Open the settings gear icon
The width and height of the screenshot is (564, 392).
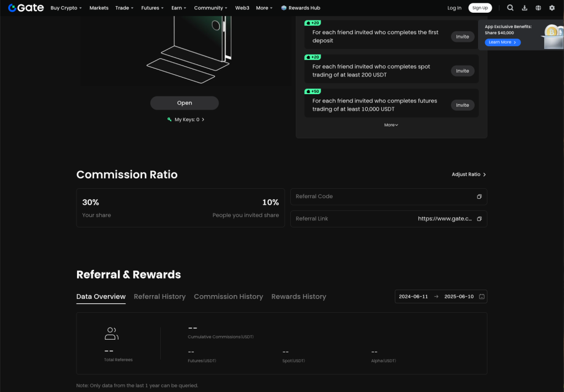(552, 8)
